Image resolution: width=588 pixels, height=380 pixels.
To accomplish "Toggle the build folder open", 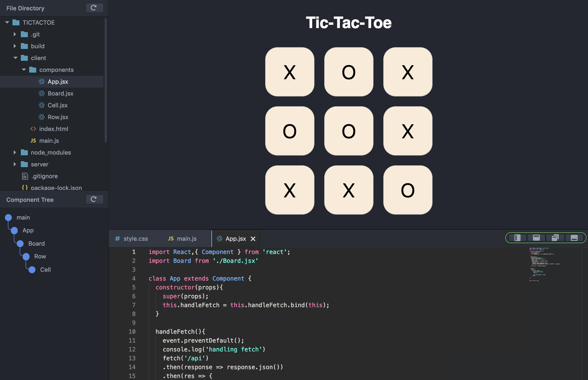I will pyautogui.click(x=14, y=46).
